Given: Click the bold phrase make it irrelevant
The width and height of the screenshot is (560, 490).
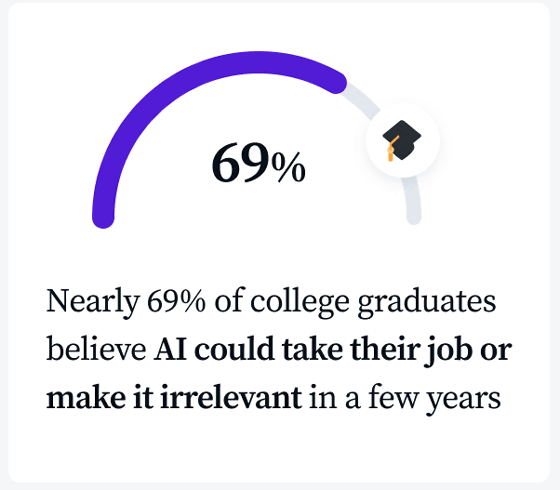Looking at the screenshot, I should point(174,397).
